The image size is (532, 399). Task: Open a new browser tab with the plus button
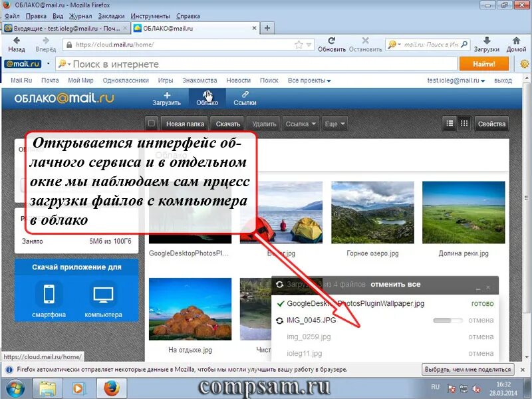coord(267,28)
